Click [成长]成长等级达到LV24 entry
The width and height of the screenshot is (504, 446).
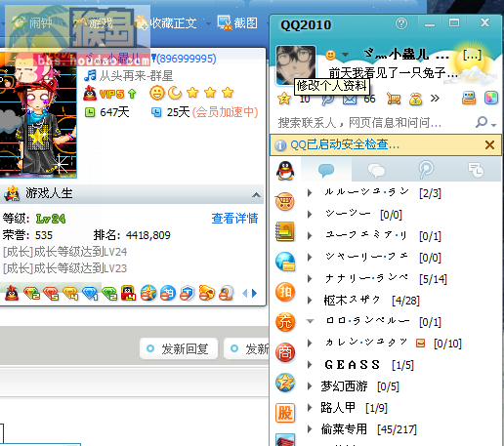click(64, 252)
